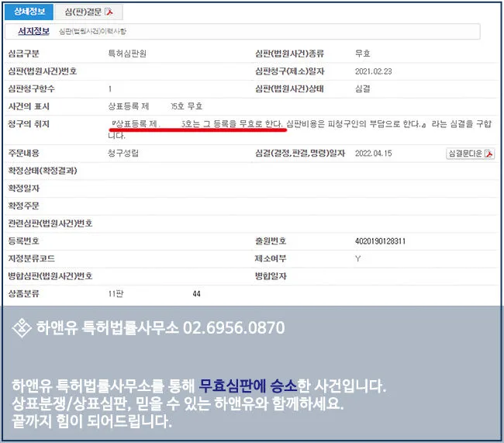Click the 무효 trial type value

[x=363, y=54]
